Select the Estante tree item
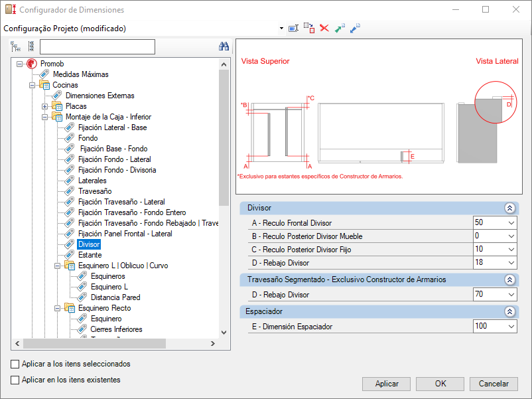 point(90,255)
